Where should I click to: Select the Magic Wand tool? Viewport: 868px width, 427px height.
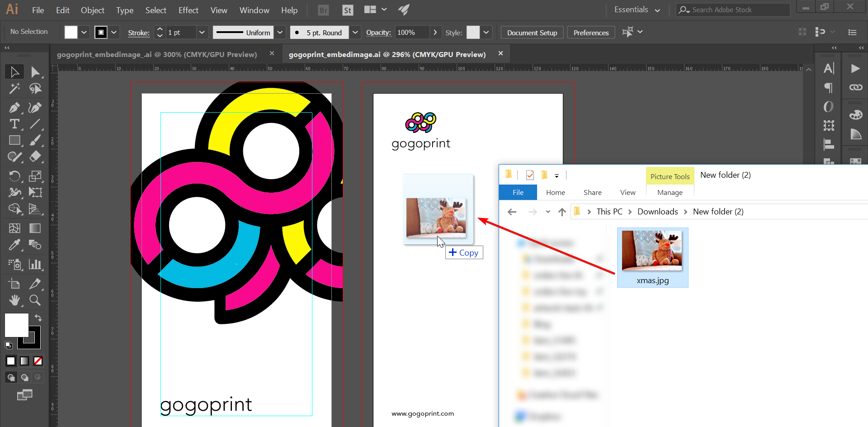tap(14, 89)
